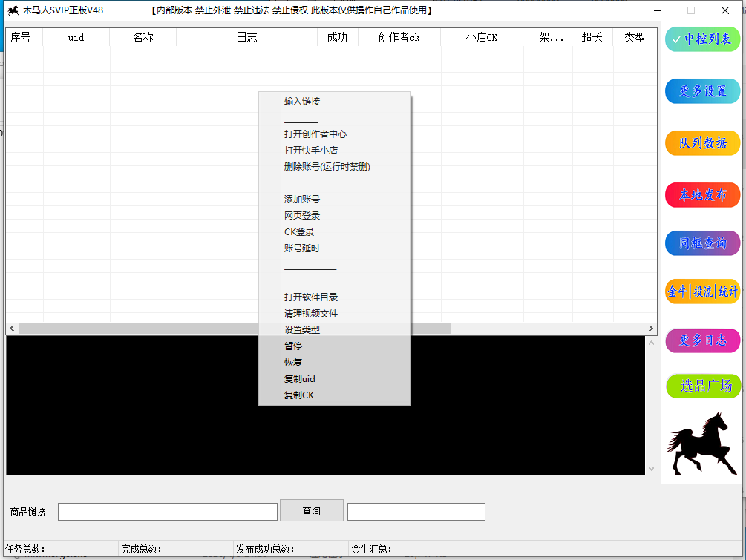
Task: Click log panel scroll down arrow
Action: coord(651,469)
